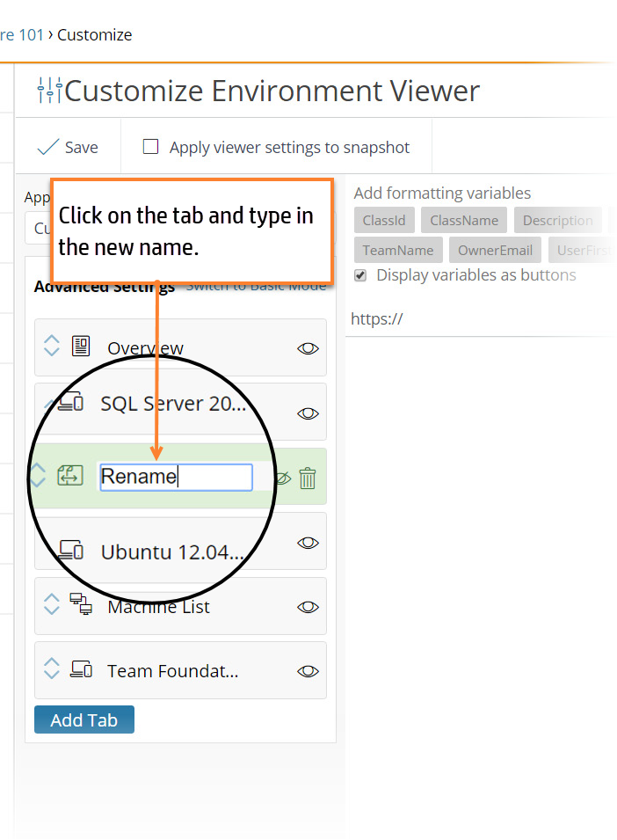This screenshot has width=617, height=840.
Task: Click the devices icon on Team Foundation tab
Action: tap(80, 668)
